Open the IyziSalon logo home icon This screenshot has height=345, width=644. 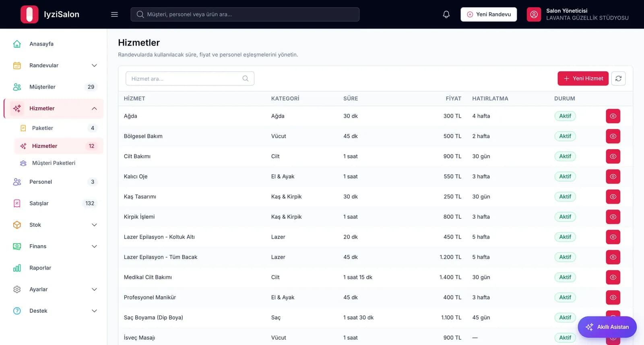tap(29, 15)
